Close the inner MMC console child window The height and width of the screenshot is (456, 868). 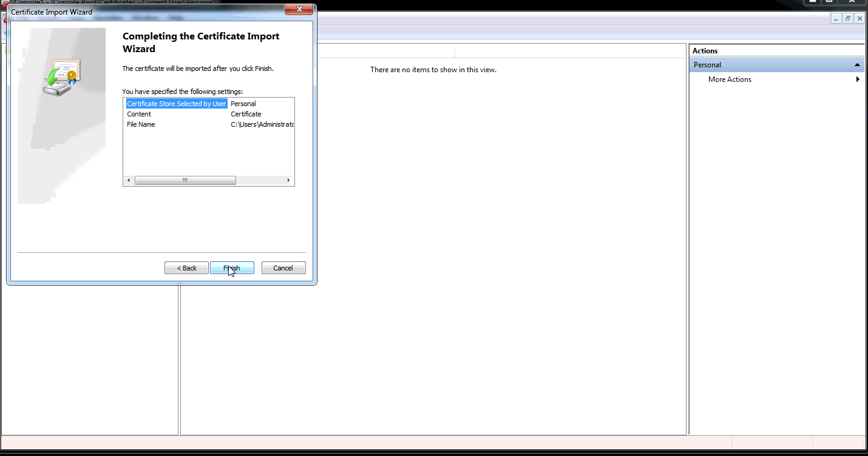click(x=859, y=19)
